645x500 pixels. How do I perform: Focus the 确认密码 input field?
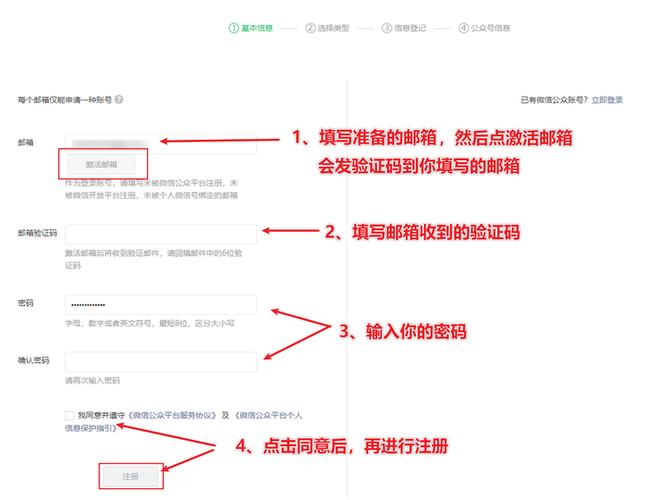coord(161,362)
